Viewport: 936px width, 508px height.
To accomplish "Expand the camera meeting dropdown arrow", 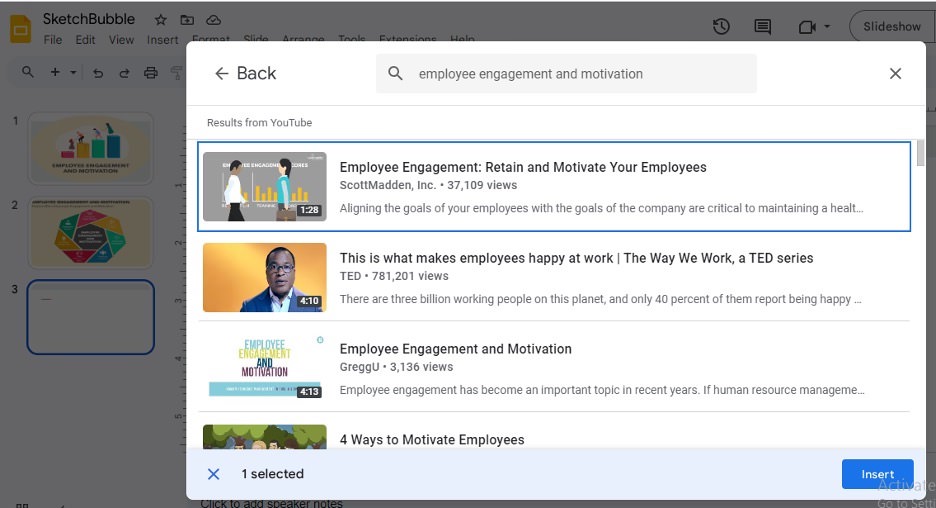I will click(827, 26).
